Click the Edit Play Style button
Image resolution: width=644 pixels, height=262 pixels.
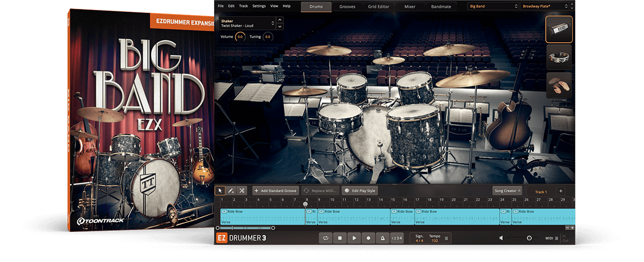pyautogui.click(x=360, y=191)
